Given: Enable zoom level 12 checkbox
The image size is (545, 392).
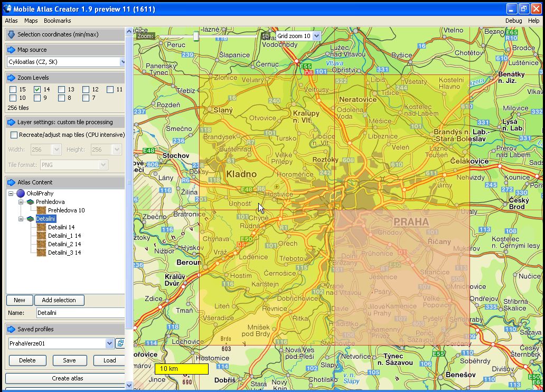Looking at the screenshot, I should (86, 89).
